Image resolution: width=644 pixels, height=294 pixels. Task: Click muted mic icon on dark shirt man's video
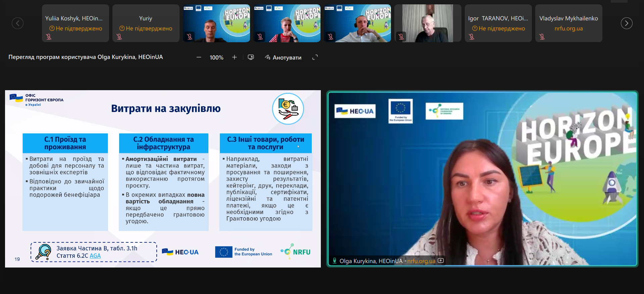click(x=190, y=37)
